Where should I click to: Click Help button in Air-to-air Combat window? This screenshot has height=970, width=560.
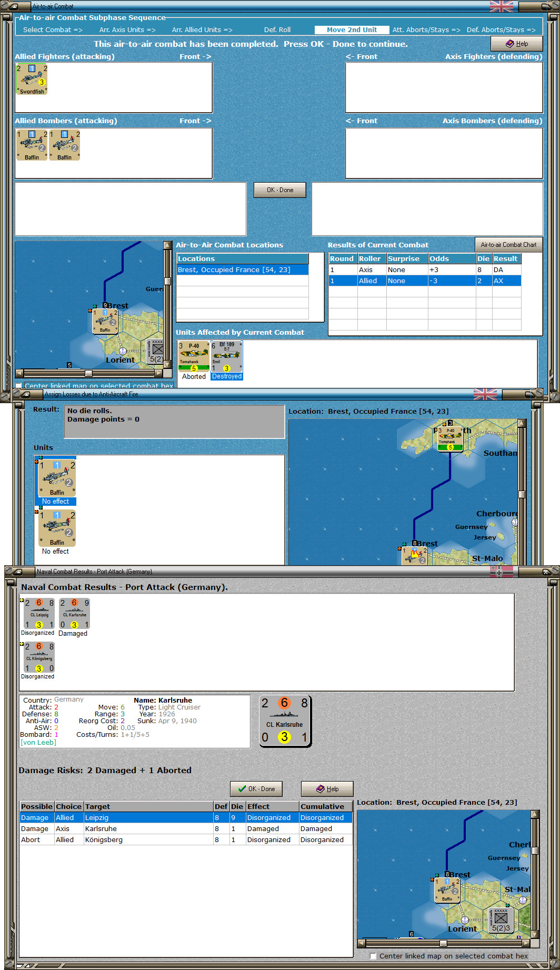tap(516, 44)
